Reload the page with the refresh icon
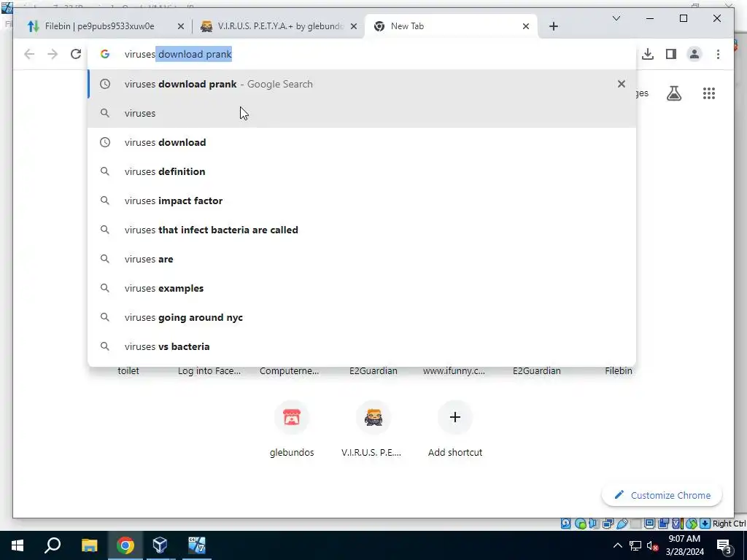The width and height of the screenshot is (747, 560). tap(76, 54)
